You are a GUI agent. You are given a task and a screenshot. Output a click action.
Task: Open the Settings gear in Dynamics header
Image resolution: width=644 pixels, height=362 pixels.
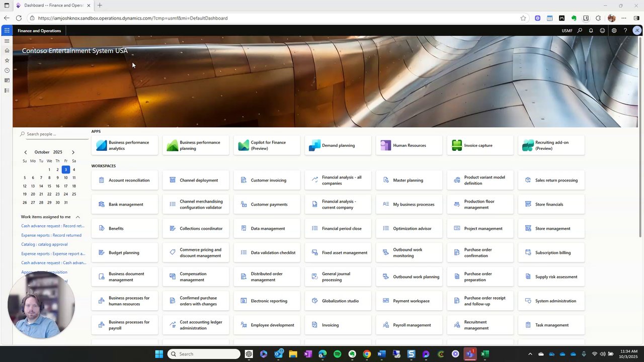point(614,31)
